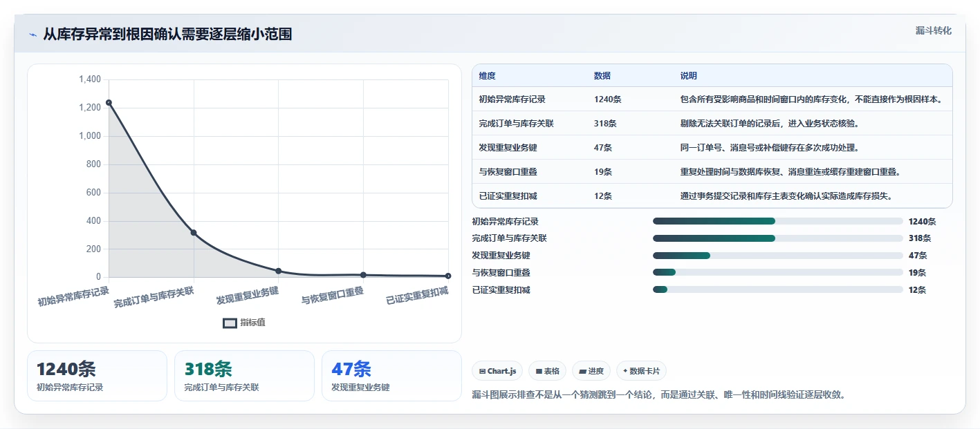The width and height of the screenshot is (980, 429).
Task: Click description starting 包含所有受影响商品
Action: point(811,99)
